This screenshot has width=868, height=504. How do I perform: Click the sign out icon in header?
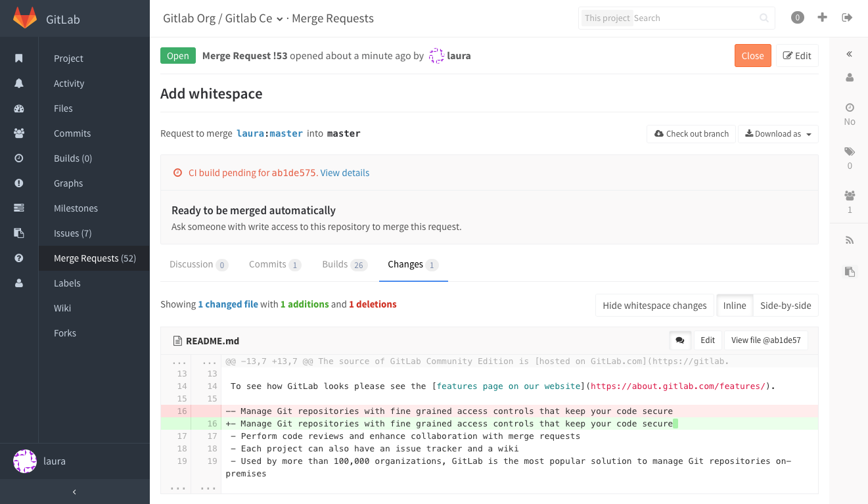coord(847,18)
